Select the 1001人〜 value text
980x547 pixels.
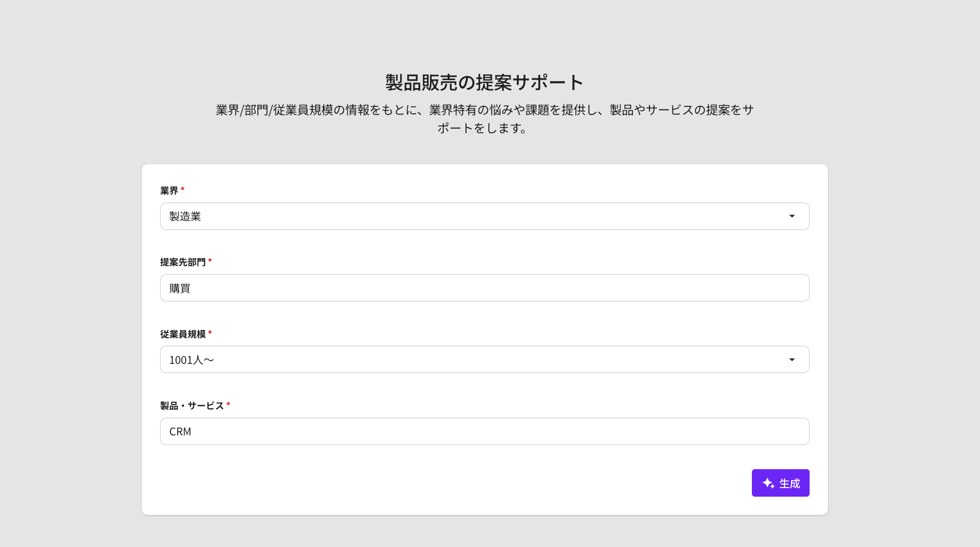click(192, 360)
